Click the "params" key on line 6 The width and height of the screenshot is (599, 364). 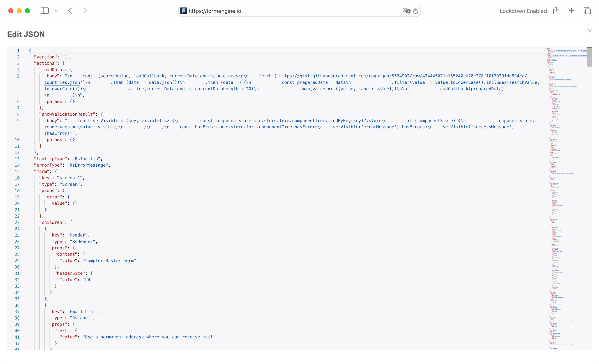coord(54,101)
